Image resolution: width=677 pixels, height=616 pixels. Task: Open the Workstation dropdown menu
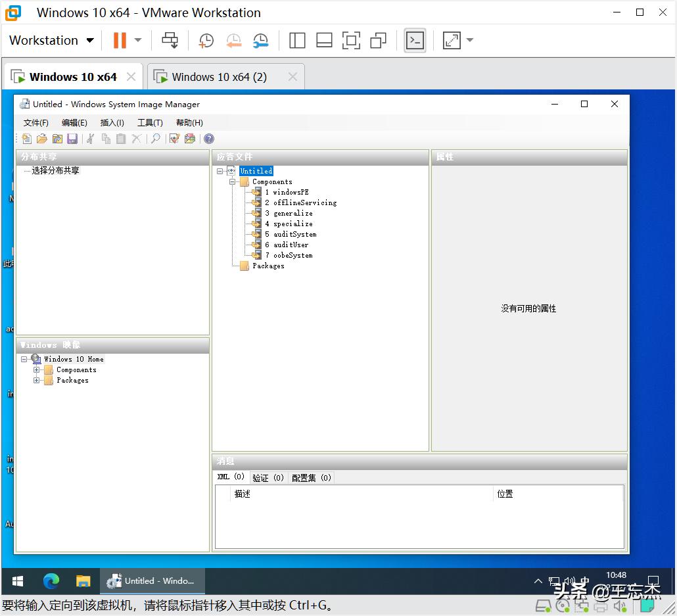[51, 40]
